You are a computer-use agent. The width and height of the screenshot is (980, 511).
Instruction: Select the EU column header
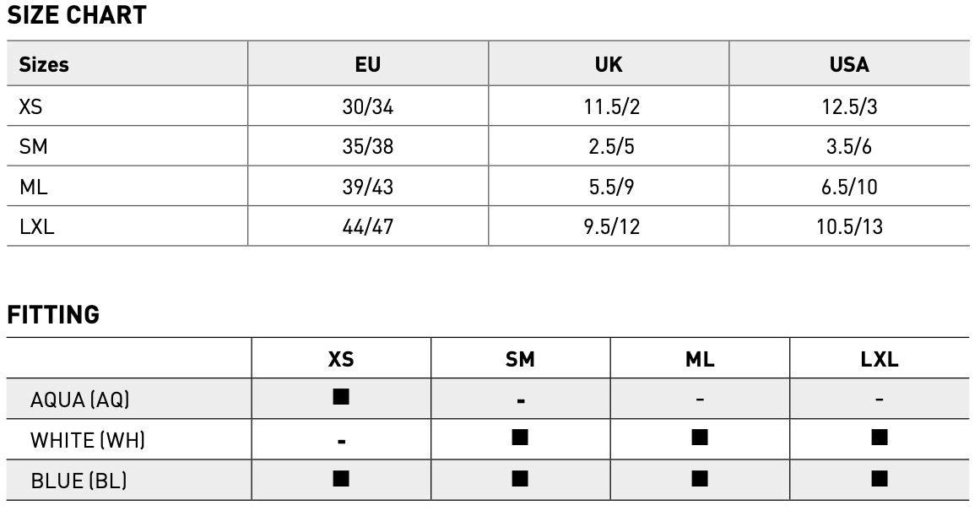click(x=367, y=64)
